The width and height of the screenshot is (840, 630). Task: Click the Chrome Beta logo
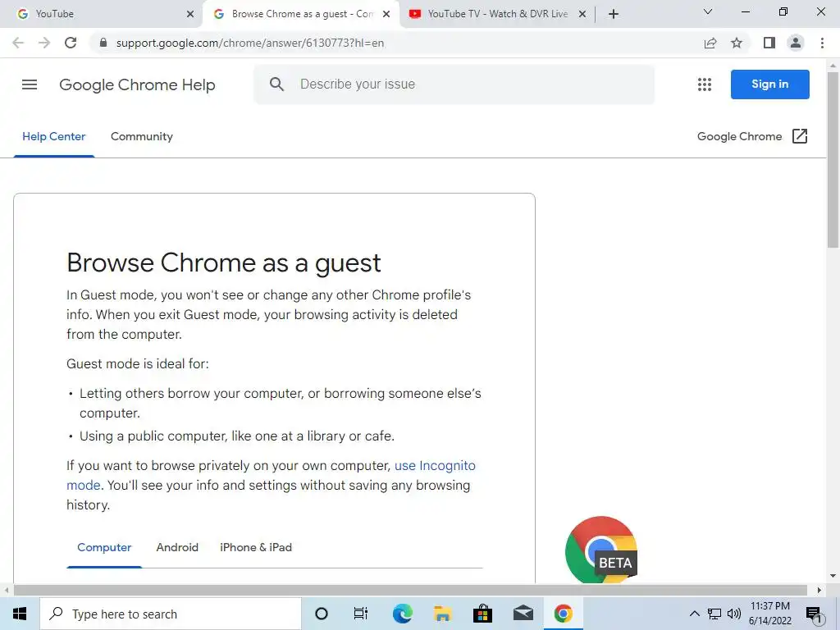tap(601, 549)
